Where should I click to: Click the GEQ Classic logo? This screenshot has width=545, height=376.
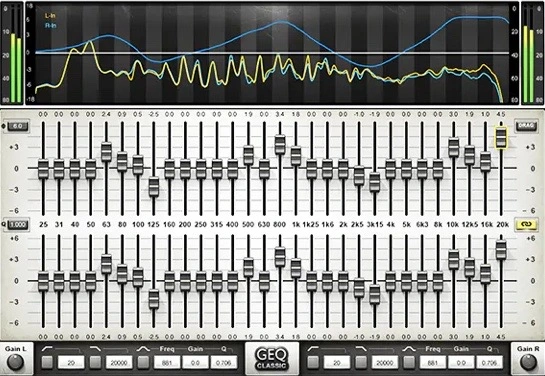pos(271,358)
